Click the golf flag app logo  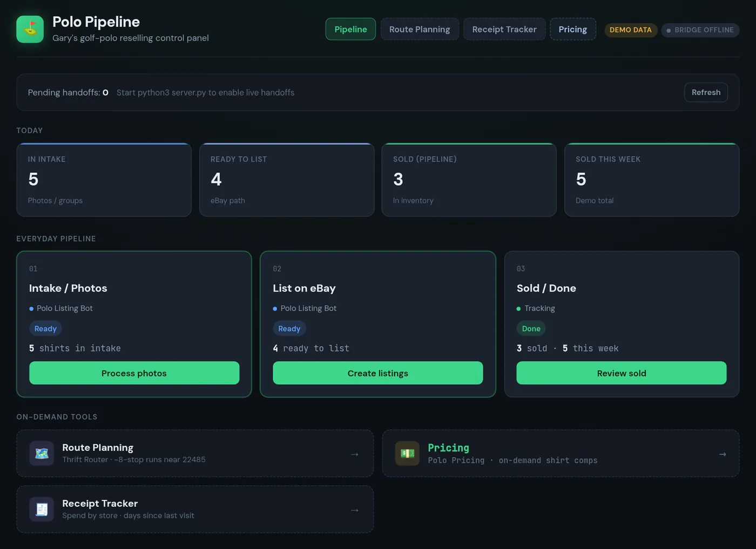coord(30,29)
